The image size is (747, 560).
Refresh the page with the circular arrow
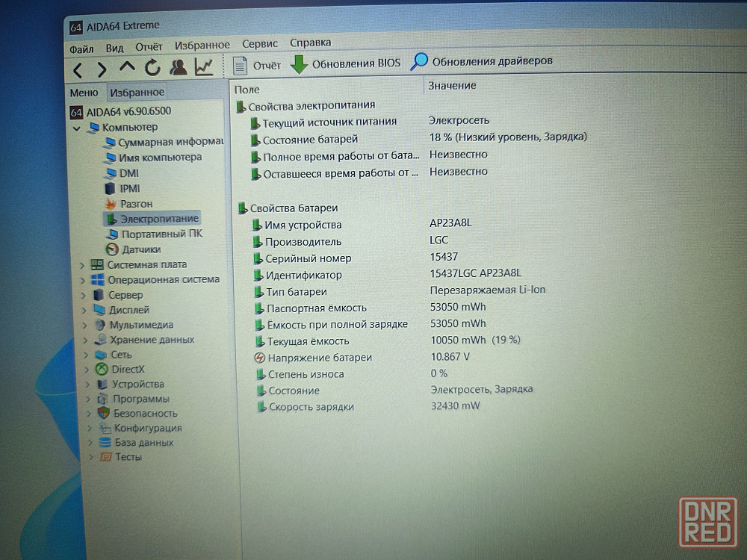pyautogui.click(x=152, y=68)
